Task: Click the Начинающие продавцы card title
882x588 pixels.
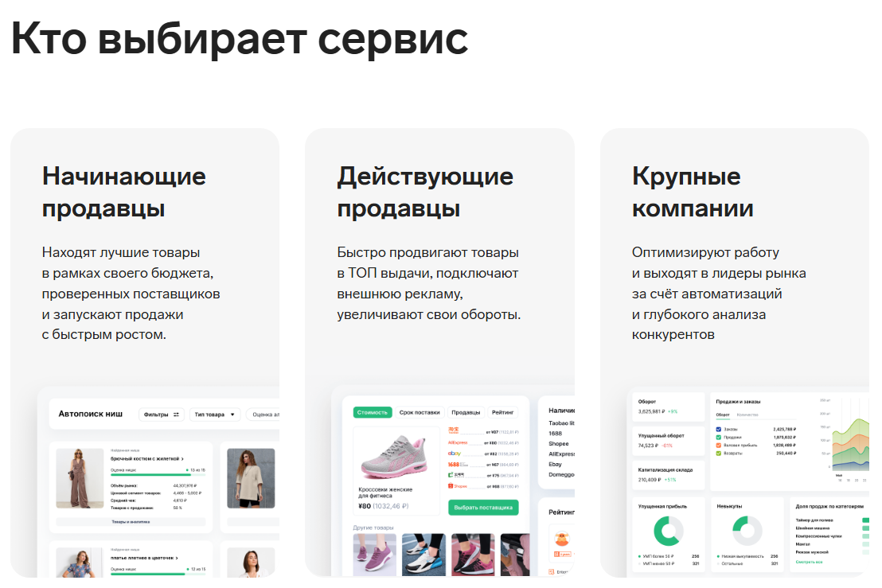Action: coord(123,193)
